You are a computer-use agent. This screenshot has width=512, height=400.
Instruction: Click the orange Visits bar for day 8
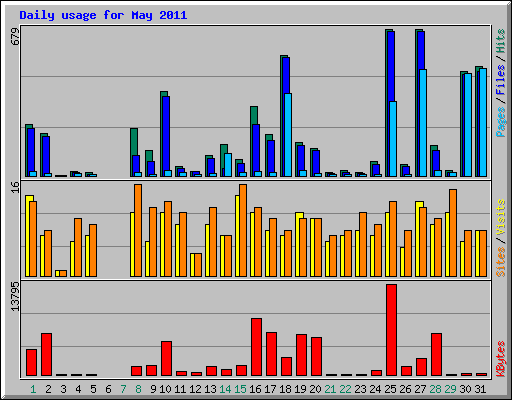[x=138, y=230]
